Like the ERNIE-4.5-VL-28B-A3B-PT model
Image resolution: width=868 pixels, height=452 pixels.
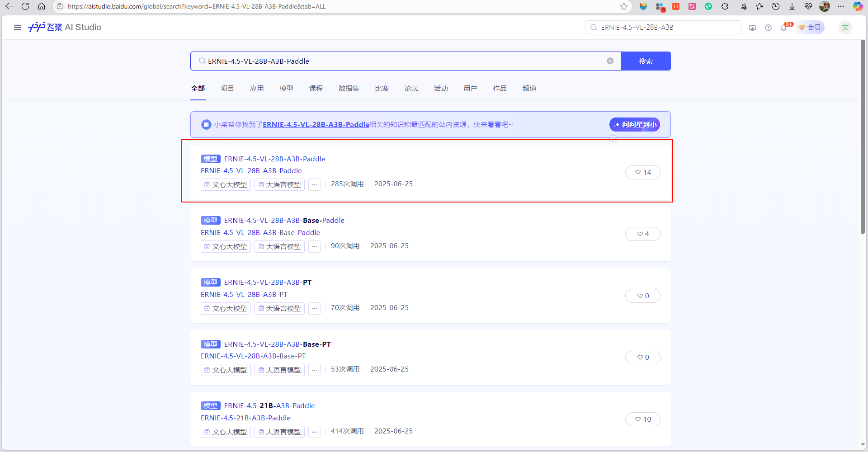[x=642, y=296]
